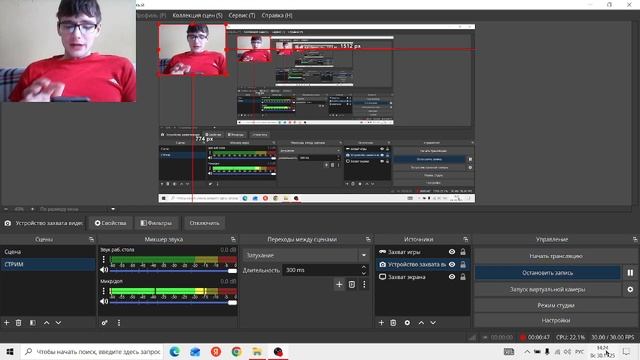Delete selected source with trash icon
640x360 pixels.
point(393,322)
